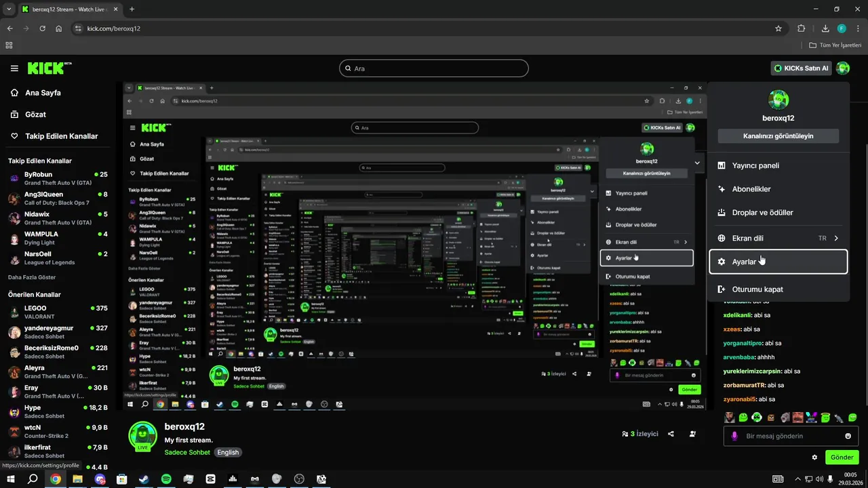Click the heart icon for Takip Edilen Kanallar
Viewport: 868px width, 488px height.
14,136
